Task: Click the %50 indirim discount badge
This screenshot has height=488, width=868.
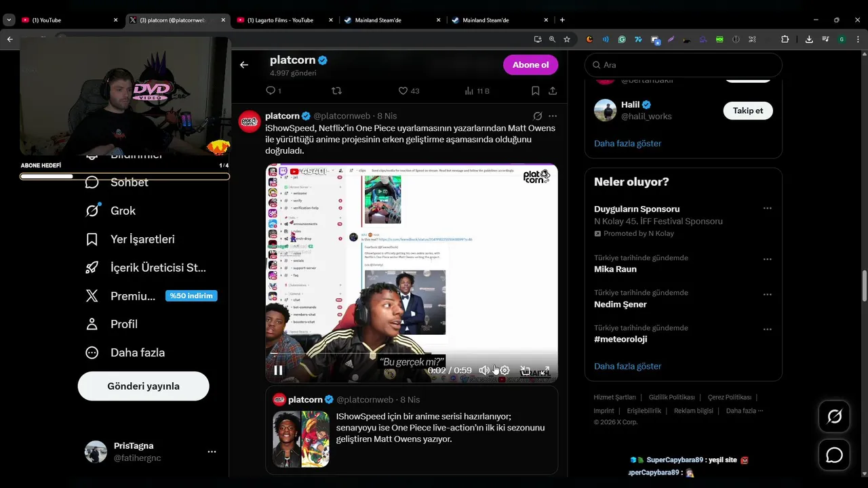Action: [191, 296]
